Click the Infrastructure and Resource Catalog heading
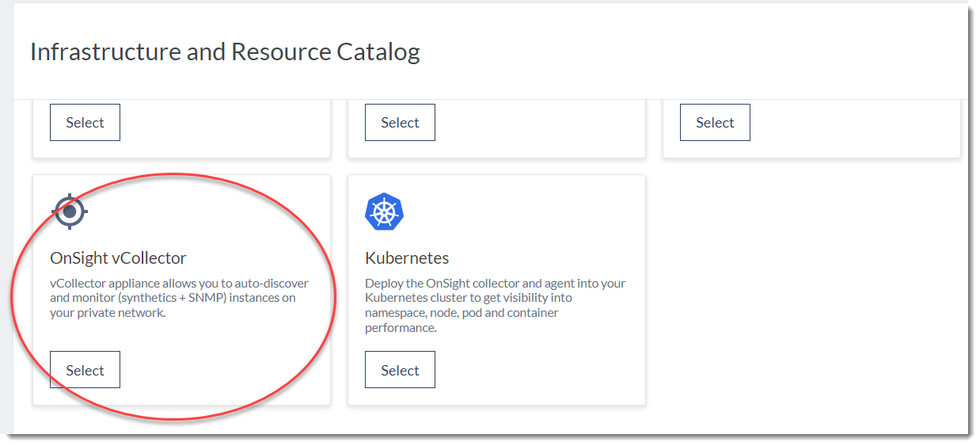Image resolution: width=980 pixels, height=446 pixels. [225, 52]
